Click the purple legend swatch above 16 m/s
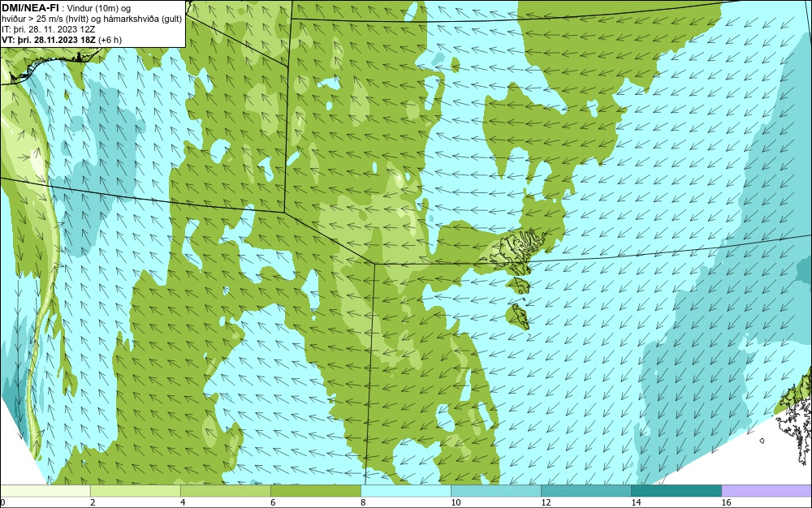Screen dimensions: 812x508 click(767, 491)
